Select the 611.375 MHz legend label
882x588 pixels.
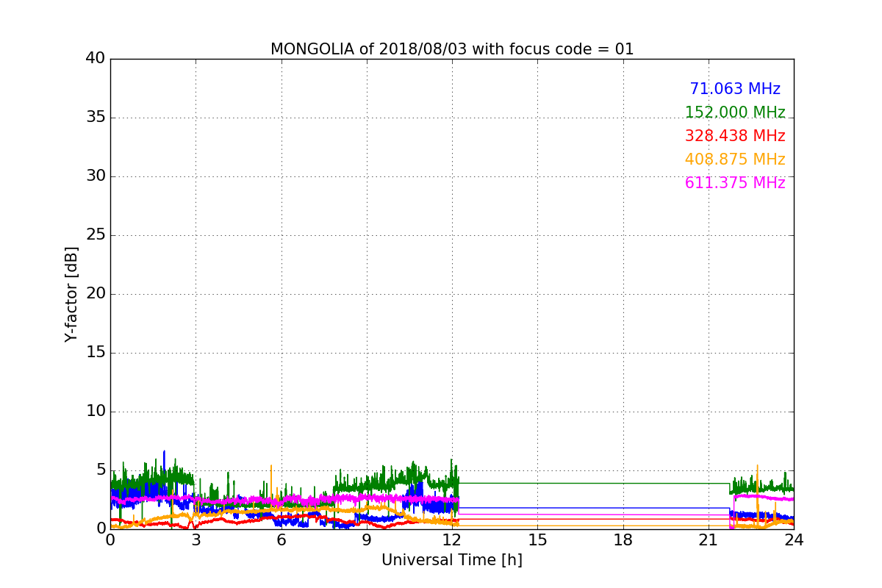point(735,183)
